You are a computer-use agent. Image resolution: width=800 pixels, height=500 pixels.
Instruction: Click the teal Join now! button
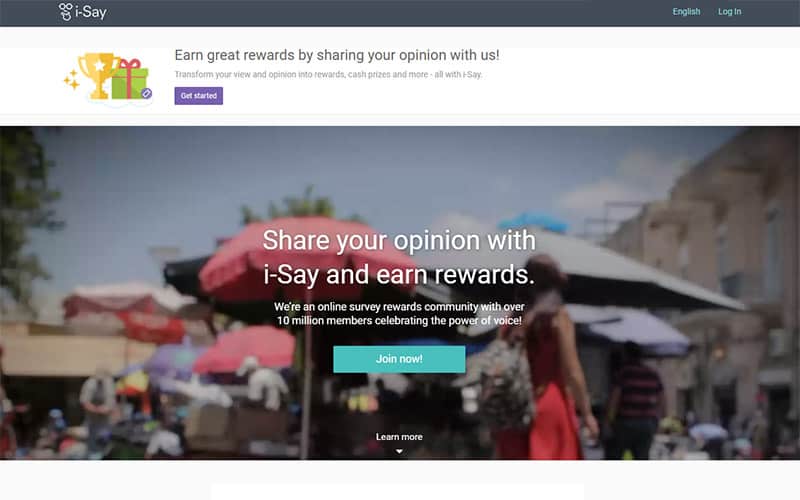point(399,359)
